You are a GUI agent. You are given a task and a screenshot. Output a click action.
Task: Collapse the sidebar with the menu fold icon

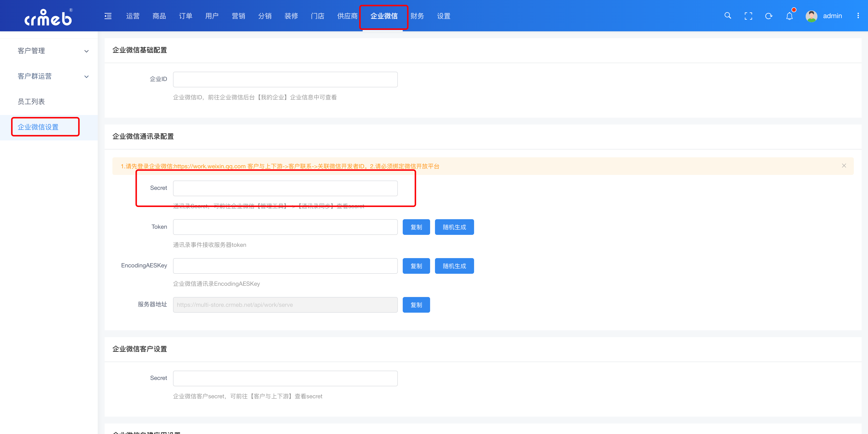click(x=108, y=16)
